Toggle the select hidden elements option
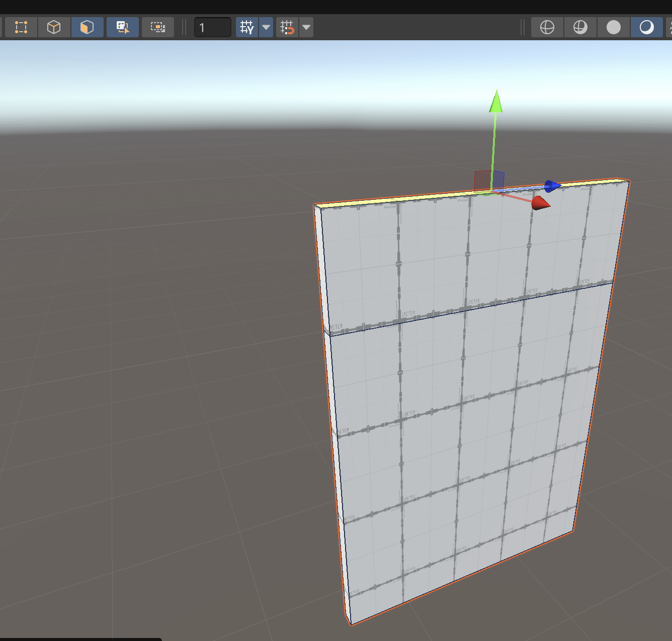 pyautogui.click(x=123, y=27)
